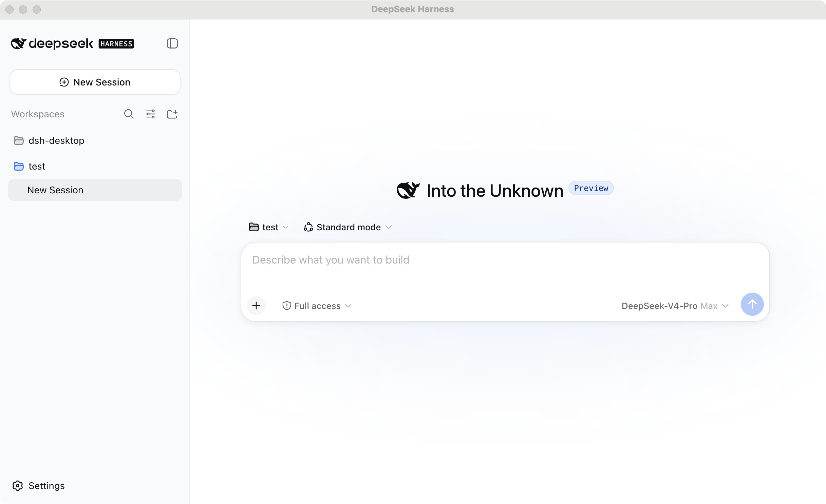Click the Preview badge
The image size is (826, 504).
pyautogui.click(x=591, y=188)
